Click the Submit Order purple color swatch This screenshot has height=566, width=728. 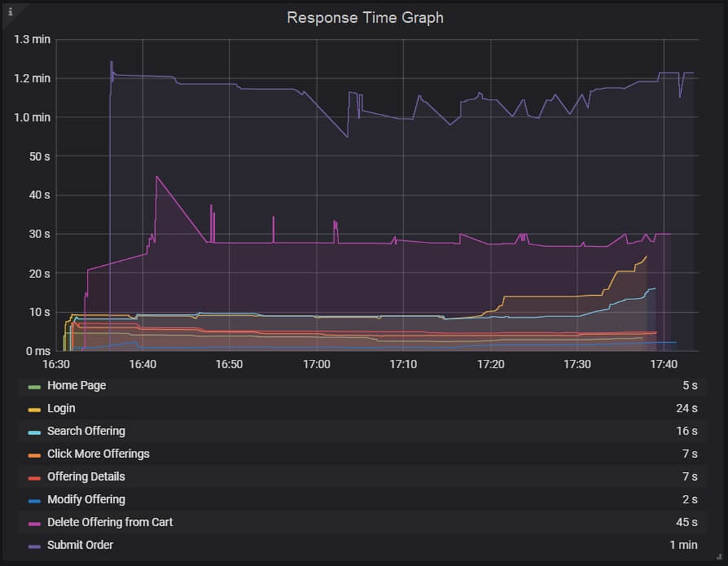(34, 546)
